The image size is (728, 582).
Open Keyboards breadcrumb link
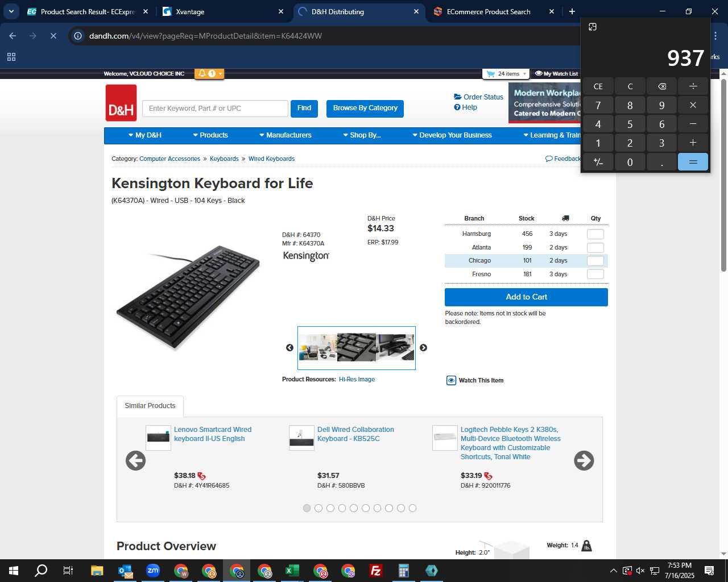224,159
